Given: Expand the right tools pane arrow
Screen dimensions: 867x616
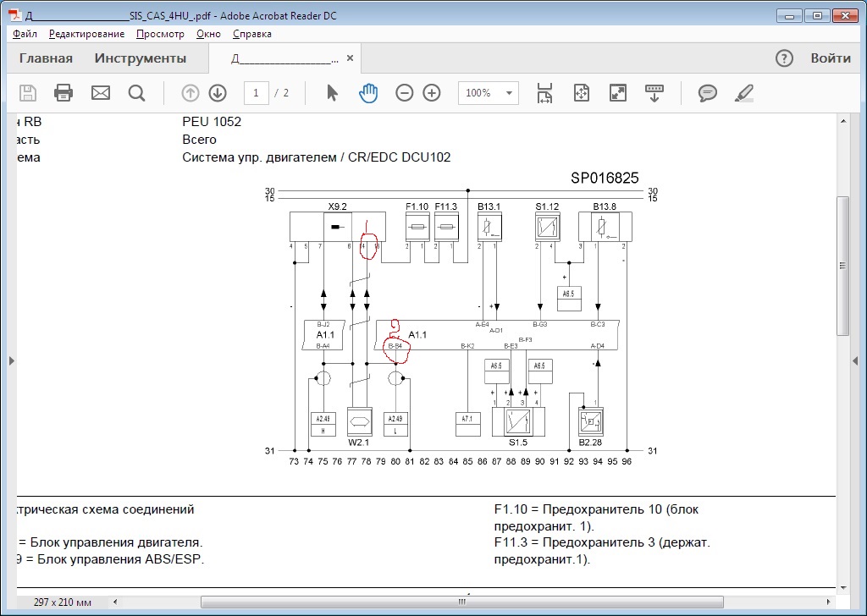Looking at the screenshot, I should 855,360.
